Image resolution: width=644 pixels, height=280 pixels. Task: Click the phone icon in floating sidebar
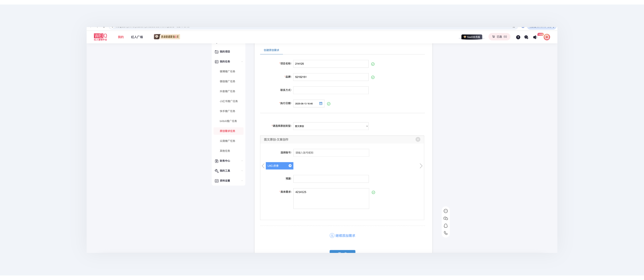(x=446, y=233)
